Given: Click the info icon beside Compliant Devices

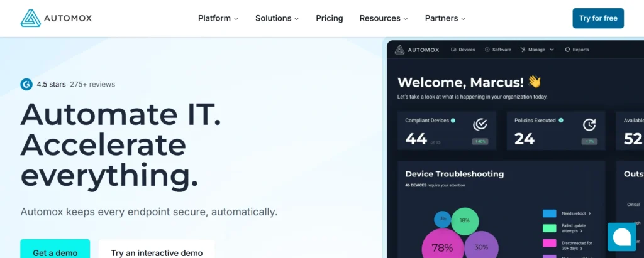Looking at the screenshot, I should (x=453, y=121).
